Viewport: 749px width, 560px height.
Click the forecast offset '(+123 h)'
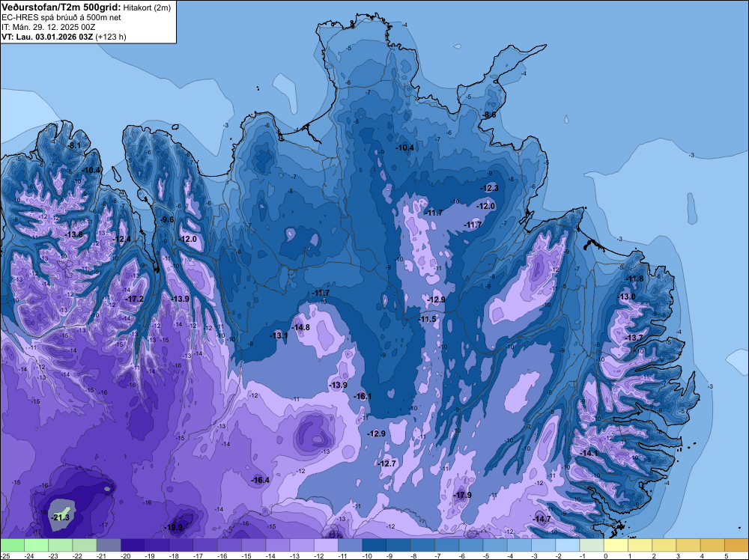pos(111,37)
